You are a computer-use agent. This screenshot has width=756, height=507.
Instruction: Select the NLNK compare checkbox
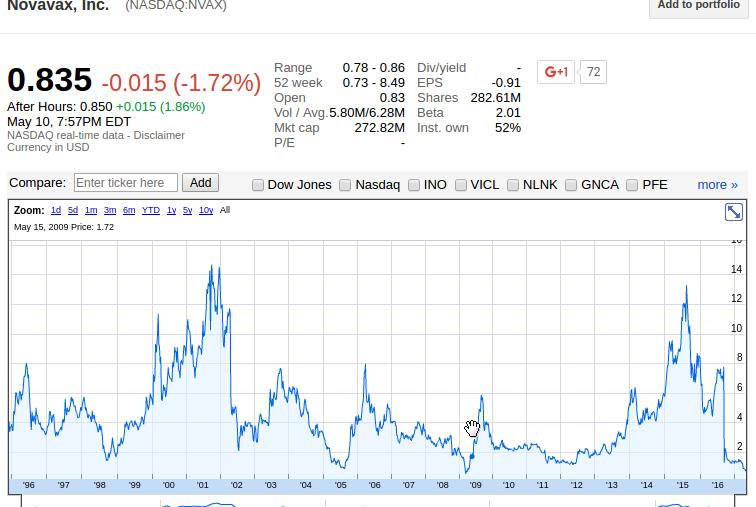[513, 185]
